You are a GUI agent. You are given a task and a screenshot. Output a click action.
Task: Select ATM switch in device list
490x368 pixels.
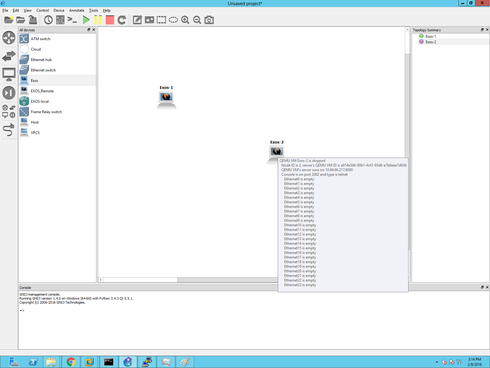(57, 39)
